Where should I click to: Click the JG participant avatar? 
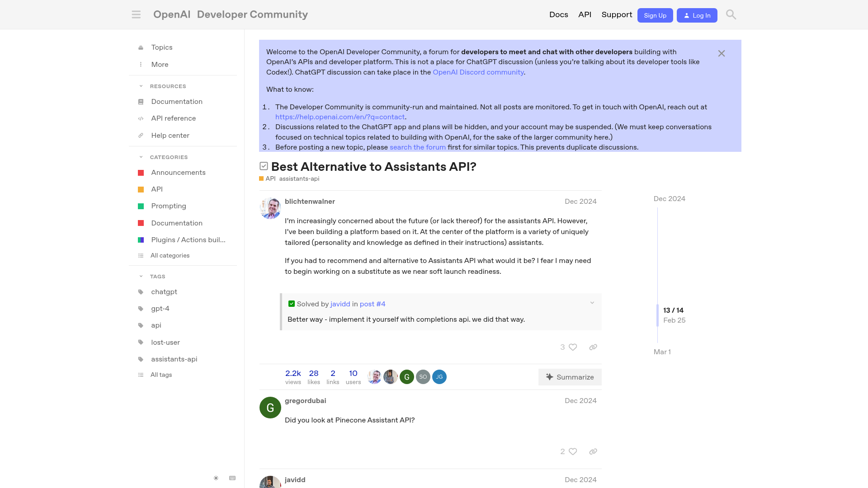(439, 377)
